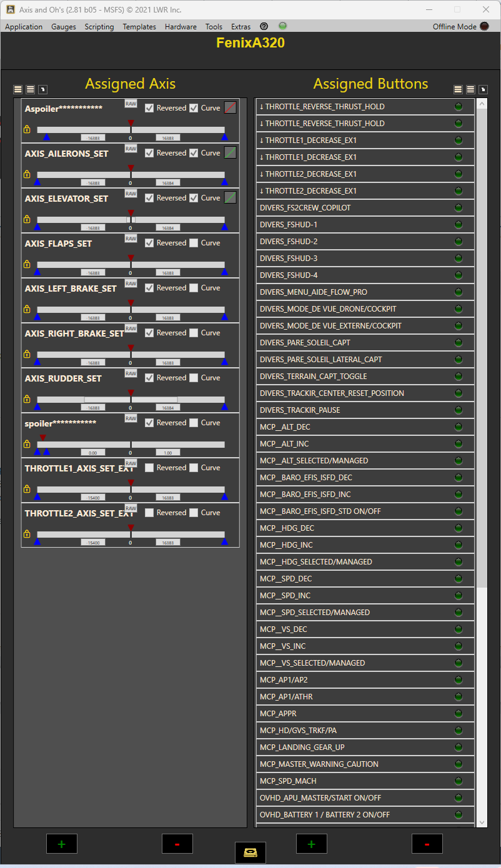Click the right blue marker on AXIS_FLAPS_SET slider
Viewport: 501px width, 868px height.
tap(224, 272)
